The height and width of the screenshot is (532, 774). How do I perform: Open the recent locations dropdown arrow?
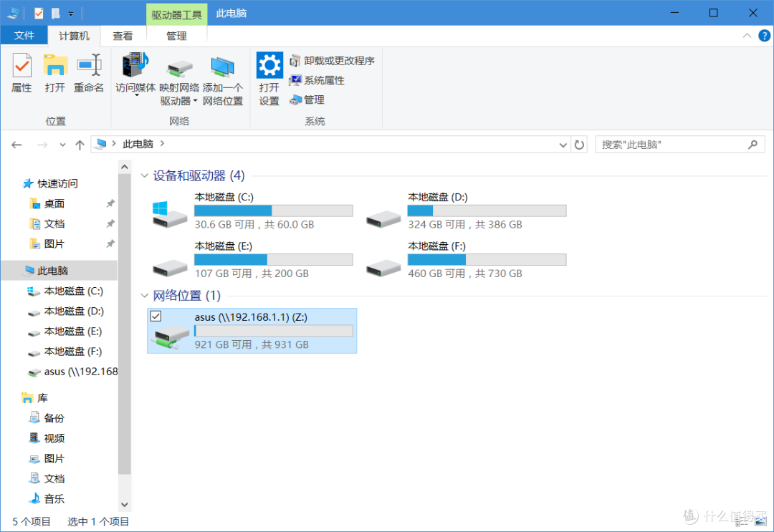(62, 145)
